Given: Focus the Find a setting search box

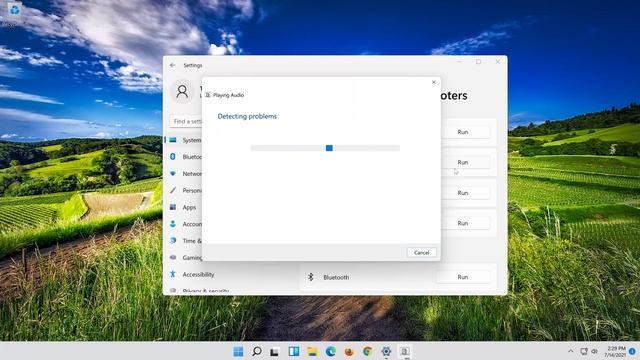Looking at the screenshot, I should coord(186,121).
